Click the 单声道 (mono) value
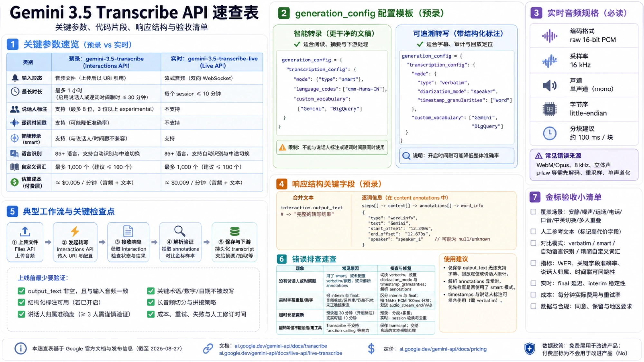Image resolution: width=644 pixels, height=362 pixels. (592, 89)
